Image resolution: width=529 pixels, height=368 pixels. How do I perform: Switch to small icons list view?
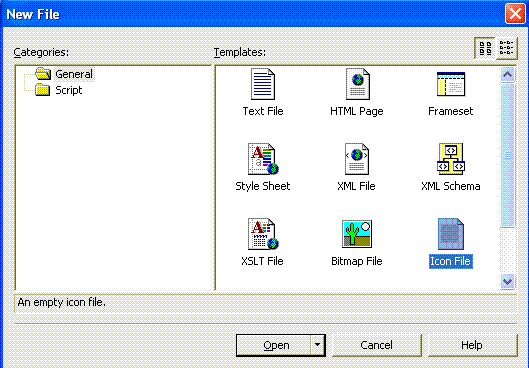(506, 48)
